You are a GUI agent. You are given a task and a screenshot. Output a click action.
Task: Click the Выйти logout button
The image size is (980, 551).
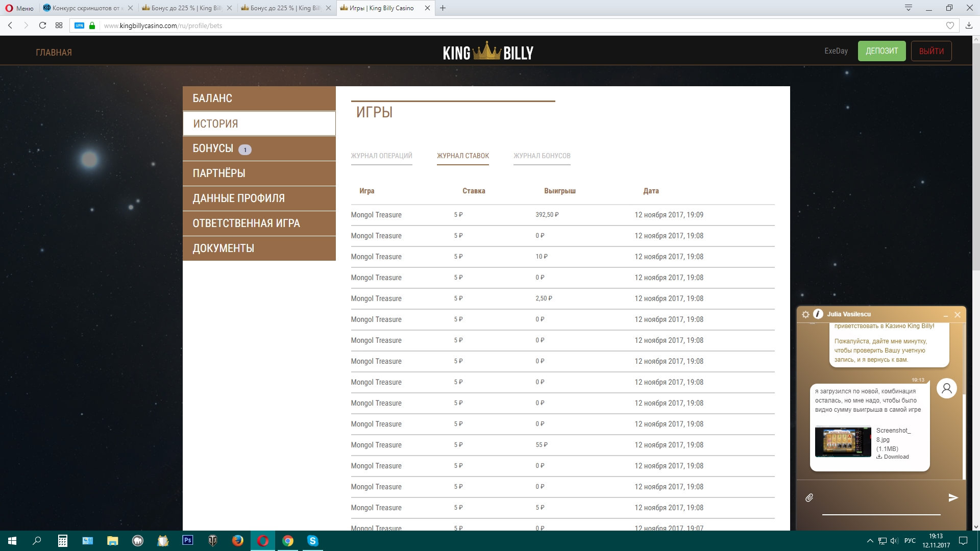click(931, 51)
